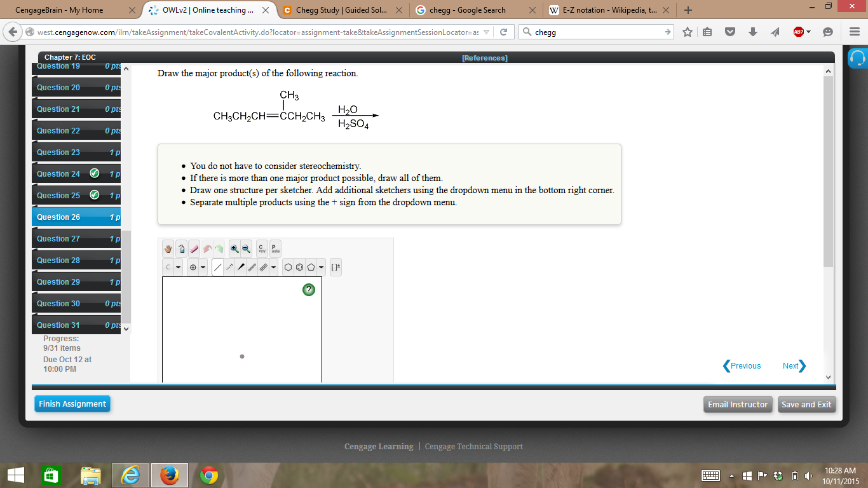The width and height of the screenshot is (868, 488).
Task: Zoom in on the sketcher canvas
Action: [234, 249]
